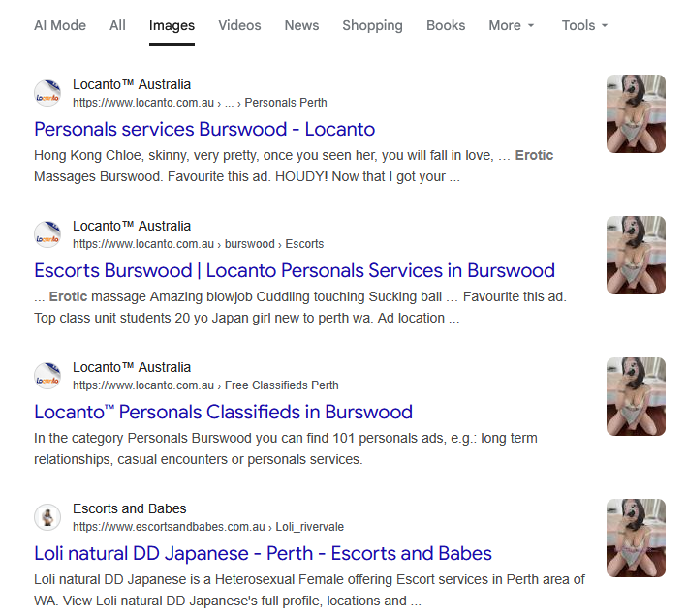687x616 pixels.
Task: Select the Shopping tab
Action: click(372, 25)
